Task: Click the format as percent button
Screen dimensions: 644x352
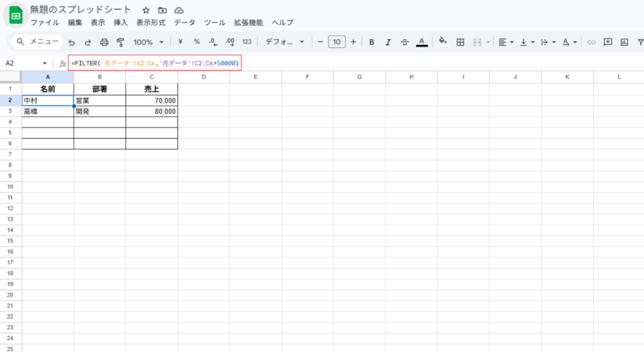Action: coord(197,42)
